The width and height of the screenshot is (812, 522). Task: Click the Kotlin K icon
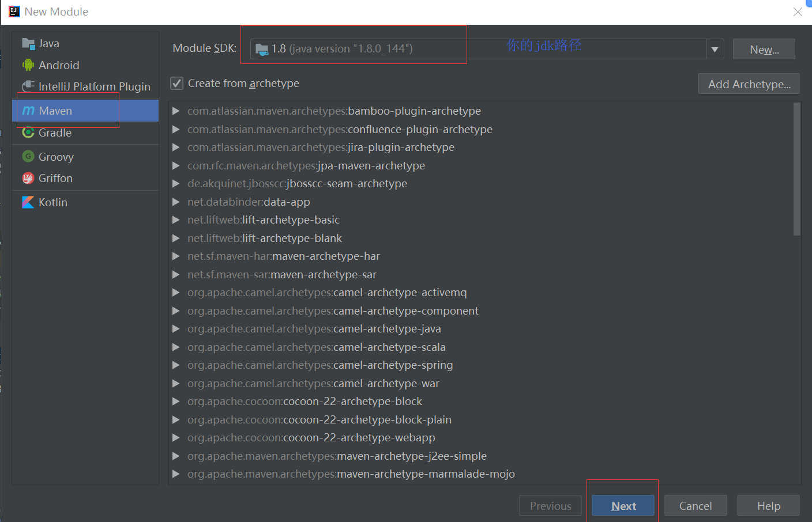pos(28,202)
